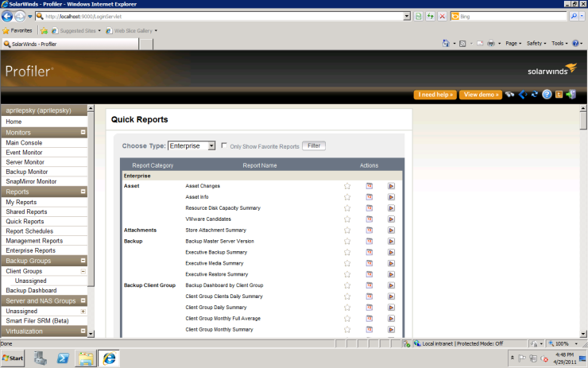This screenshot has width=588, height=368.
Task: Click the orange E icon in Profiler toolbar
Action: [x=559, y=95]
